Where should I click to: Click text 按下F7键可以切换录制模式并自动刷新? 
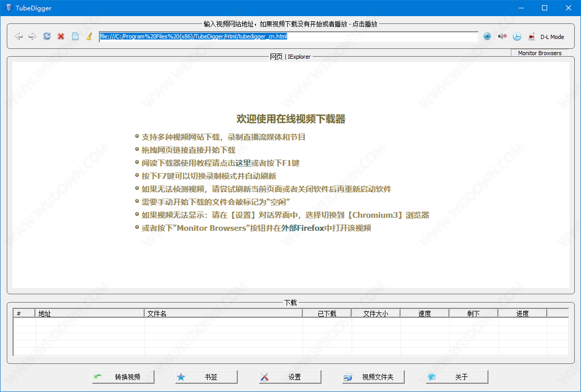tap(209, 176)
